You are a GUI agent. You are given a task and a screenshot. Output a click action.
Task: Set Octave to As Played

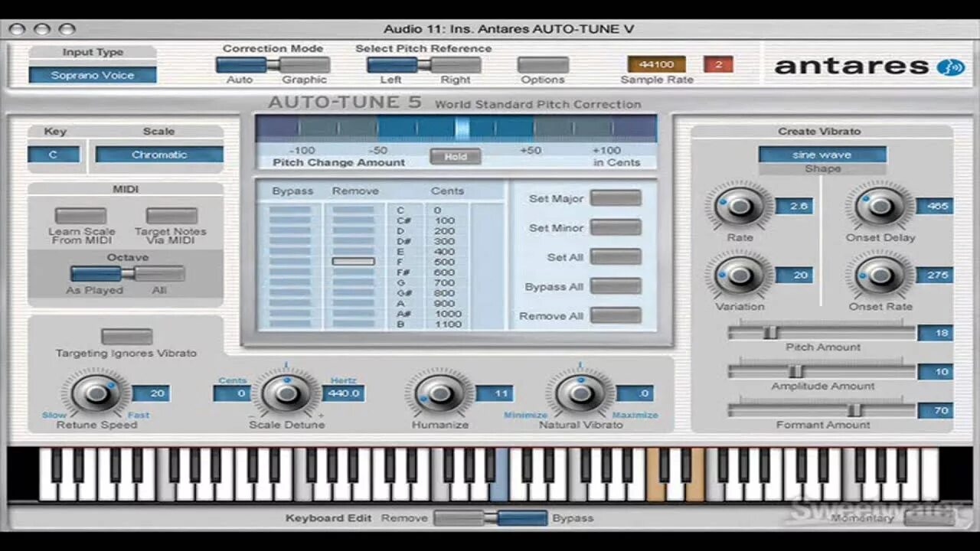[96, 274]
